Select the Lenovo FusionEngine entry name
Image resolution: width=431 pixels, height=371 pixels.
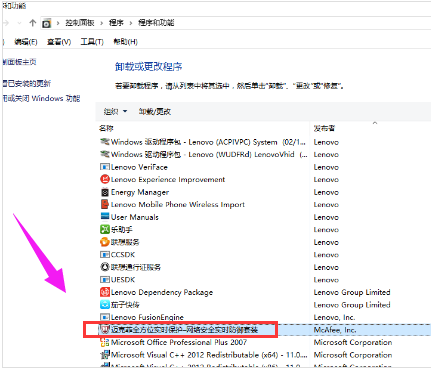pos(147,317)
